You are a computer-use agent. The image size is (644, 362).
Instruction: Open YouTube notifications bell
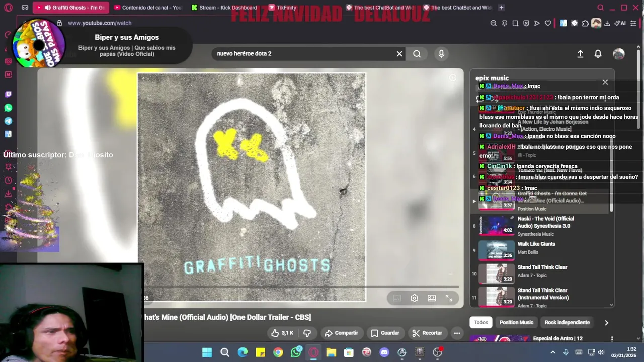(x=598, y=54)
